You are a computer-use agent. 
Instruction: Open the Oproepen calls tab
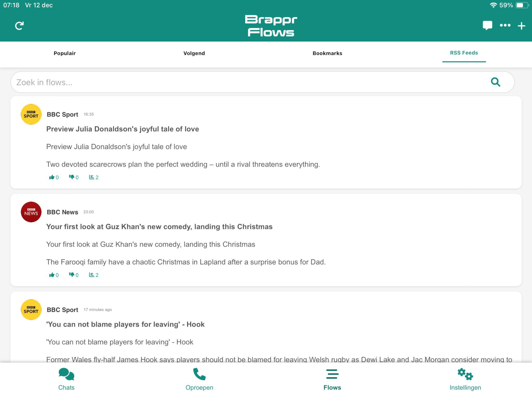(199, 379)
